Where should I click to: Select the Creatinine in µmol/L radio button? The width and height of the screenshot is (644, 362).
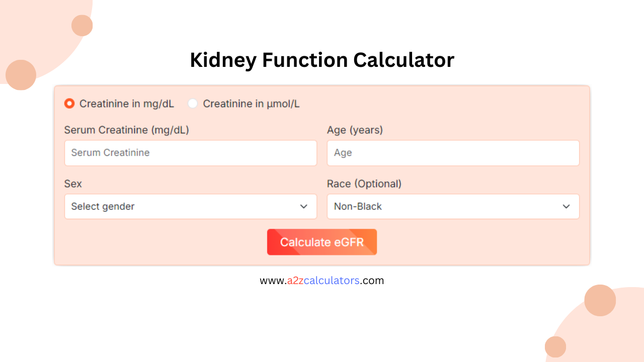click(193, 104)
